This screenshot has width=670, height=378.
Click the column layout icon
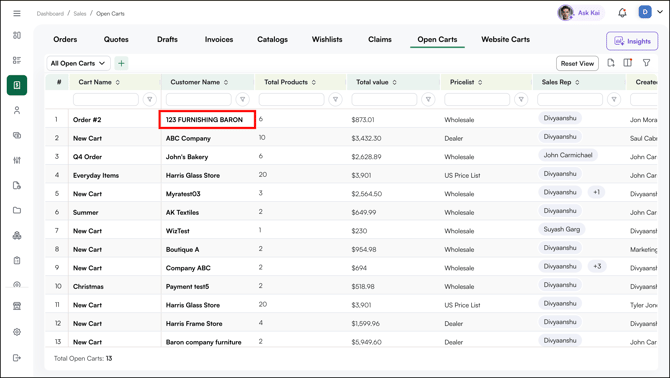click(x=628, y=63)
